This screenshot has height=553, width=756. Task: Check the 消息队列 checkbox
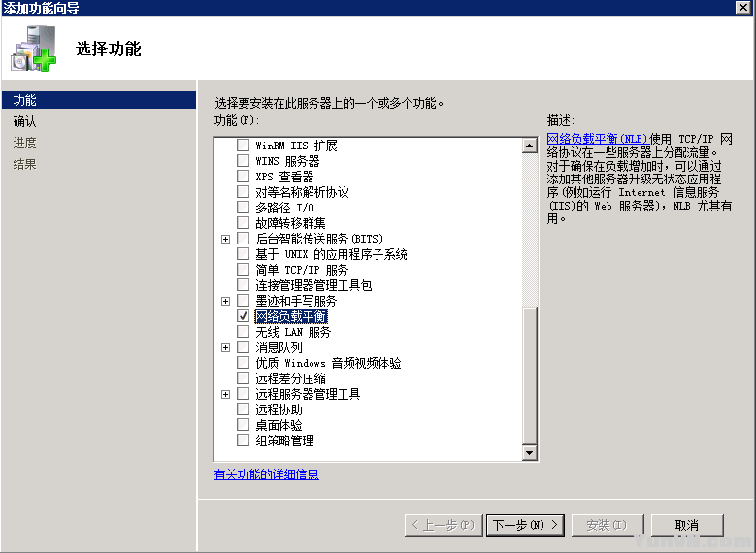click(243, 347)
